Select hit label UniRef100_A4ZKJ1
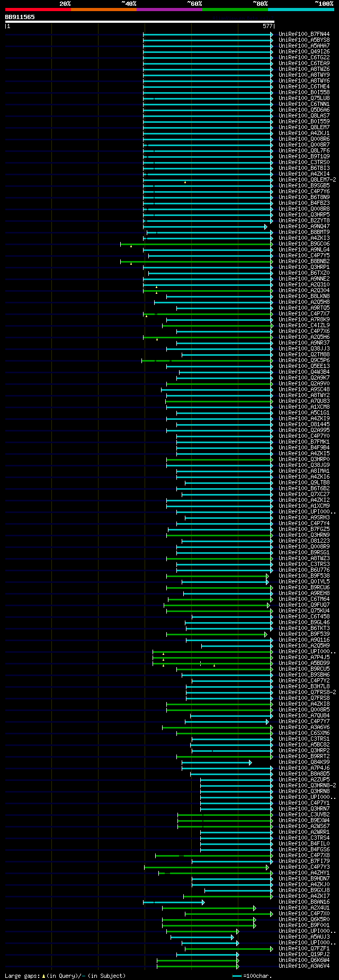This screenshot has height=980, width=339. 304,133
